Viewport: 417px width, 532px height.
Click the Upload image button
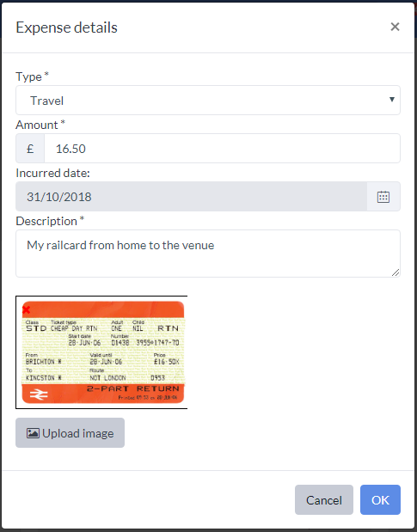70,432
